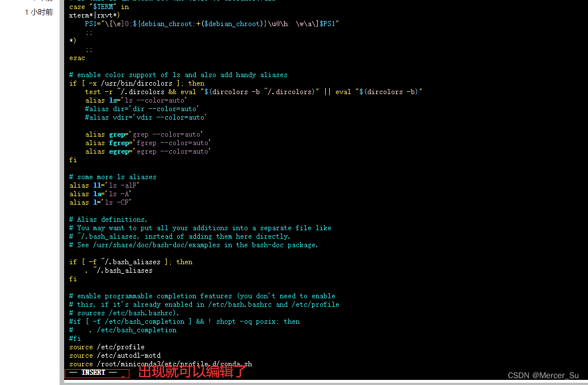The image size is (588, 385).
Task: Click alias l='ls -CF' line
Action: point(100,202)
